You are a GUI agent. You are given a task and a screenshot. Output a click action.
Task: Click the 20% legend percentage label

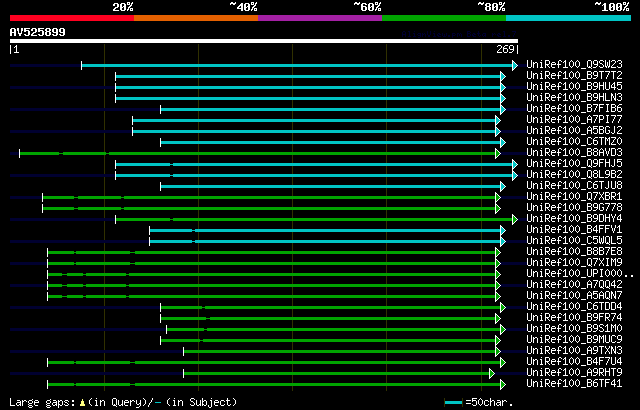tap(123, 7)
